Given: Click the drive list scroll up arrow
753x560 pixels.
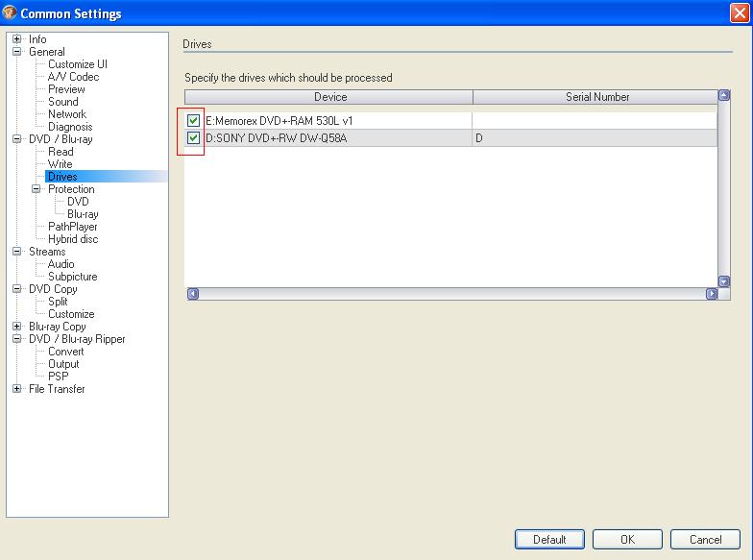Looking at the screenshot, I should (x=724, y=95).
